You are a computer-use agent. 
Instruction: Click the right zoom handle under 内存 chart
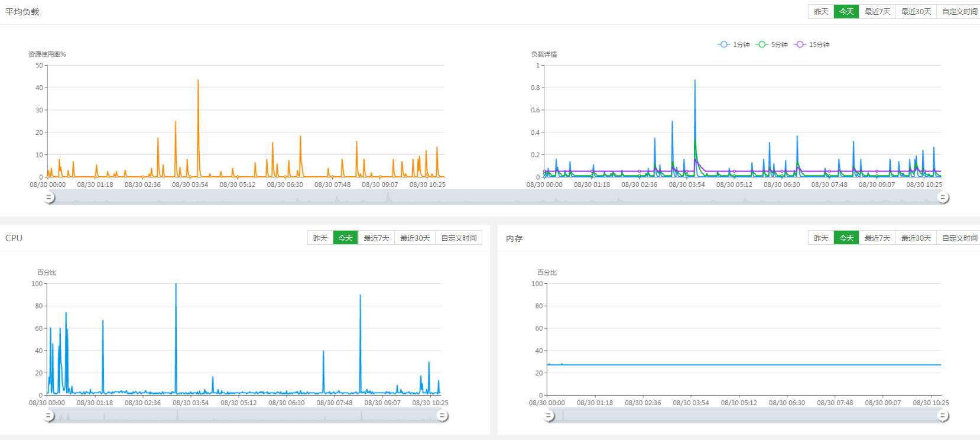coord(943,416)
